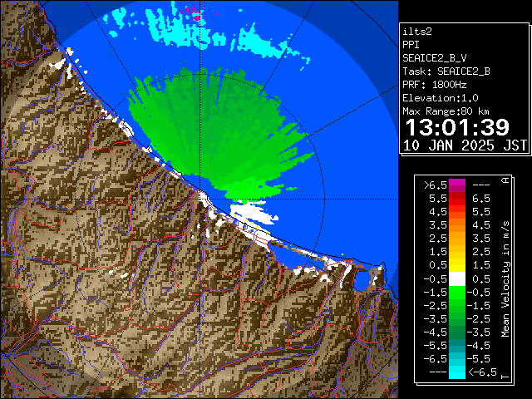Click the '10 JAN 2025 JST' date

(465, 145)
